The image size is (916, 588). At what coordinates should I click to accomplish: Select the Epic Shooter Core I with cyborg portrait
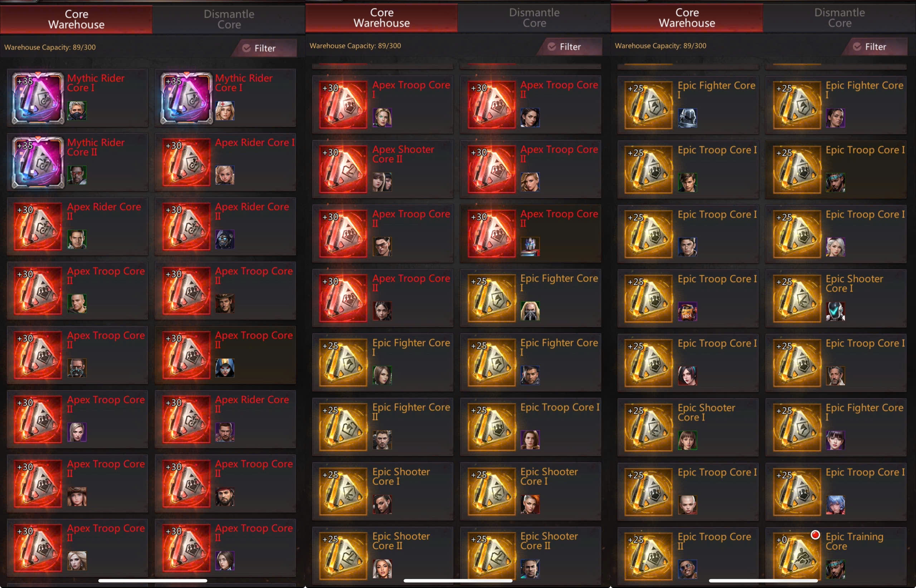pos(836,299)
